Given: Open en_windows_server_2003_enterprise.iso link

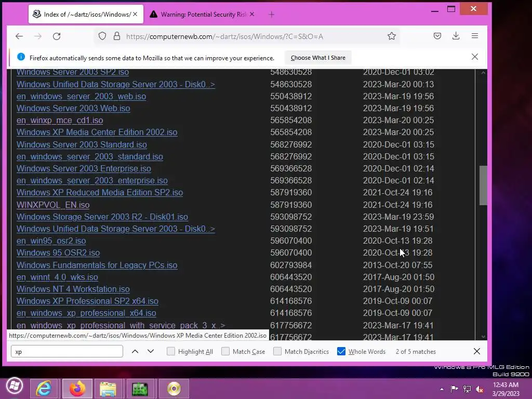Looking at the screenshot, I should click(92, 180).
